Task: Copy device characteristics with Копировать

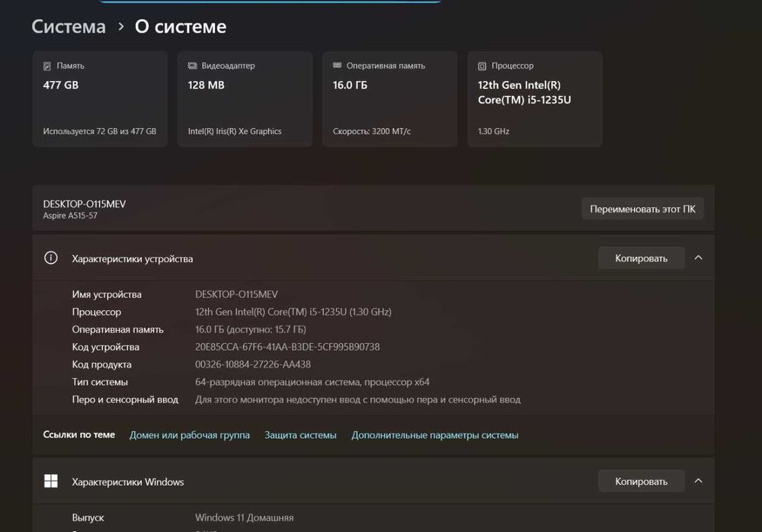Action: (x=641, y=258)
